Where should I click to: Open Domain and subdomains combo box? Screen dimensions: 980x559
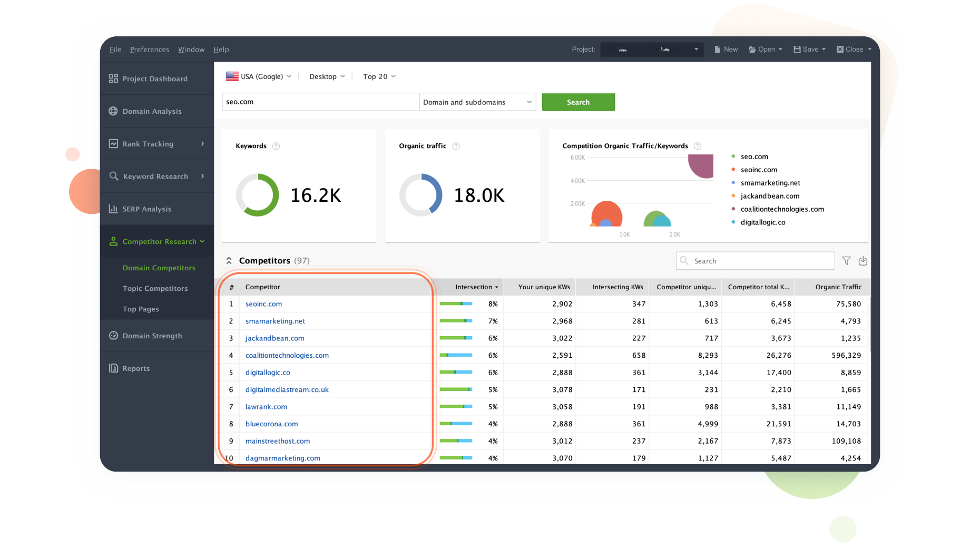477,102
